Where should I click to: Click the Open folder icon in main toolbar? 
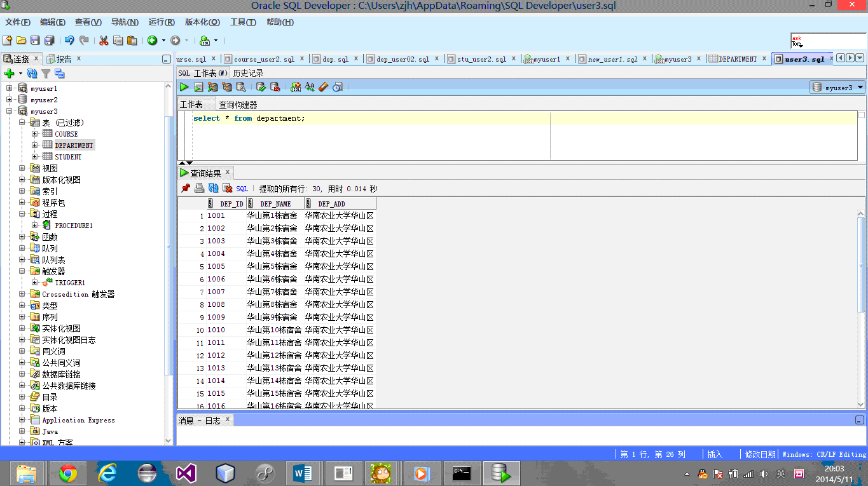21,41
